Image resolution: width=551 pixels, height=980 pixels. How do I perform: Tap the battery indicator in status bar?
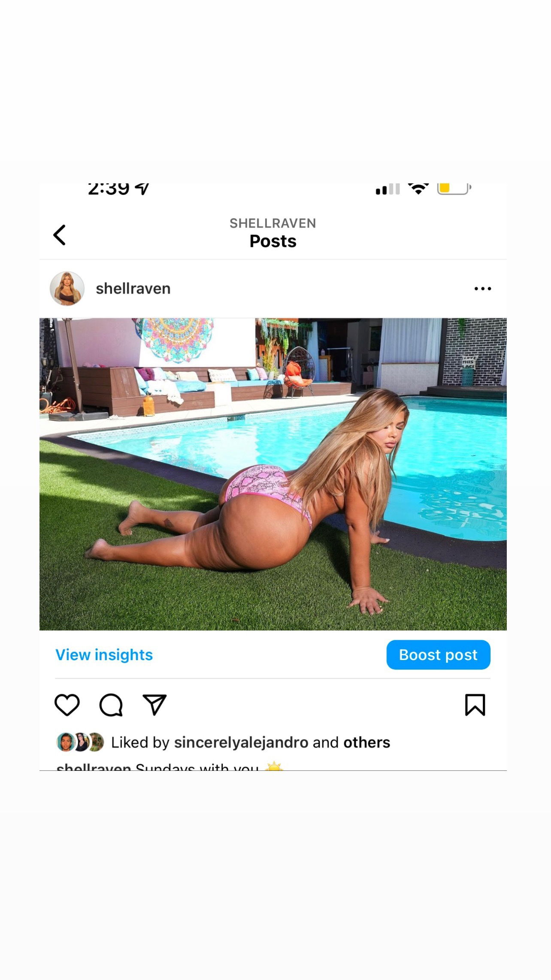(x=454, y=189)
